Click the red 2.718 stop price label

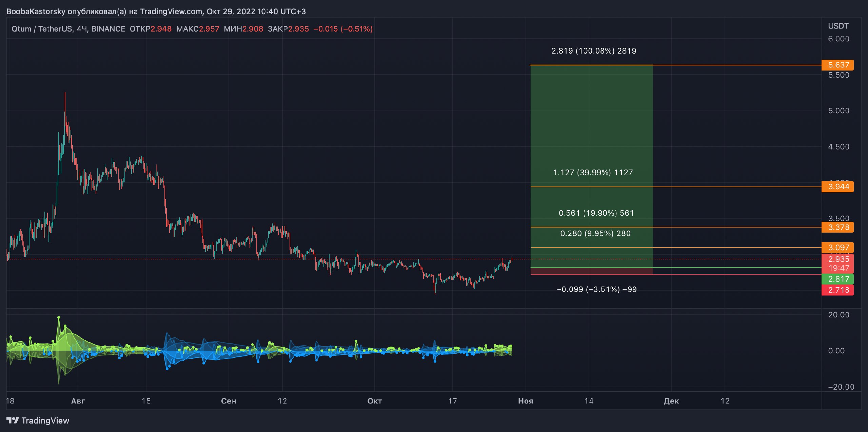pyautogui.click(x=837, y=290)
